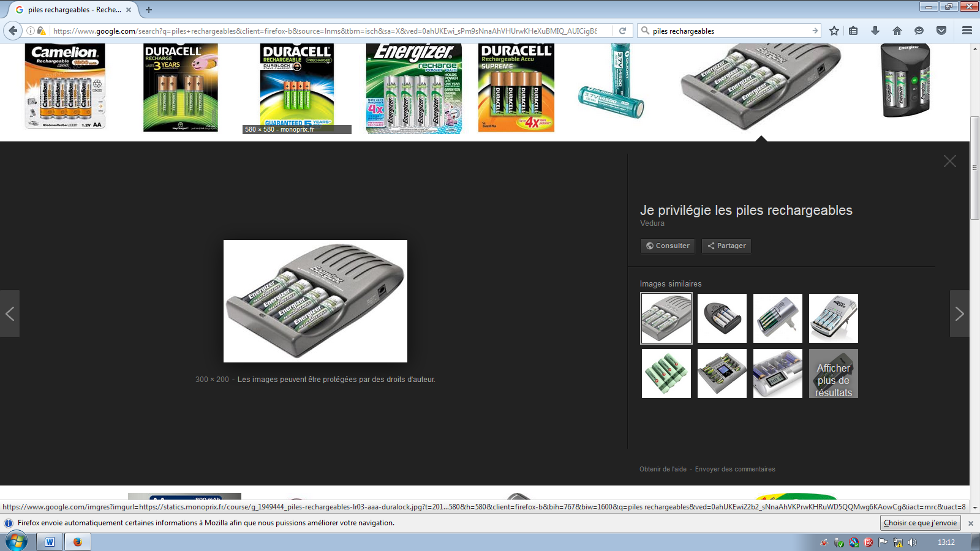Screen dimensions: 980x551
Task: Click the Camelion batteries thumbnail
Action: click(x=65, y=86)
